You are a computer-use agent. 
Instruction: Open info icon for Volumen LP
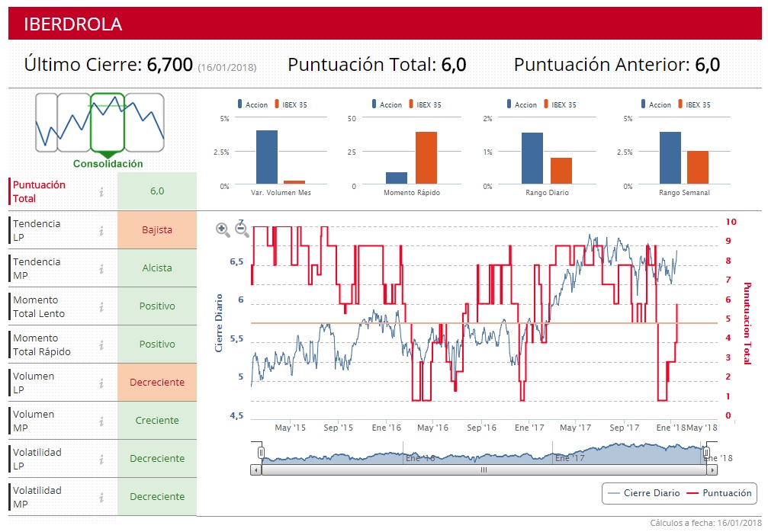[x=101, y=383]
